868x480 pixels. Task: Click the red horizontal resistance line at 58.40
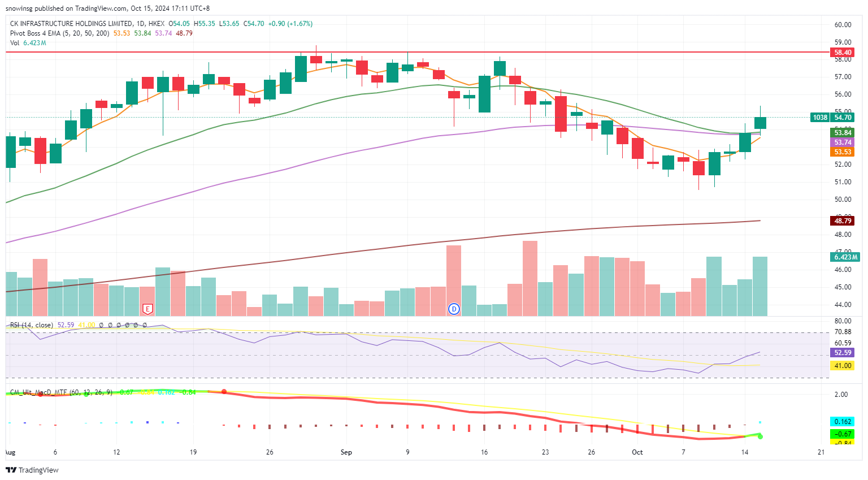[417, 51]
